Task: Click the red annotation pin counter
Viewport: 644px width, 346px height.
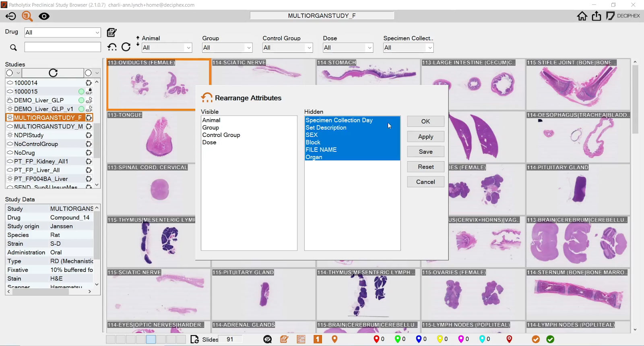Action: click(379, 339)
